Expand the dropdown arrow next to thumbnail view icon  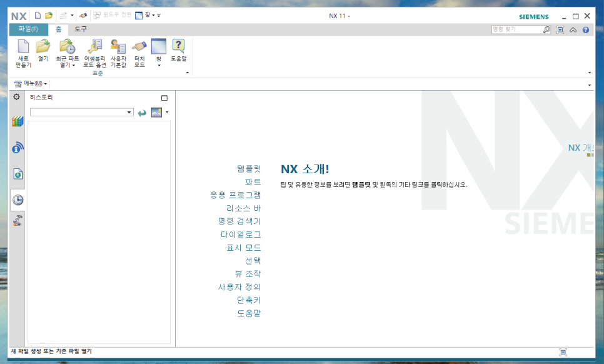(x=167, y=112)
